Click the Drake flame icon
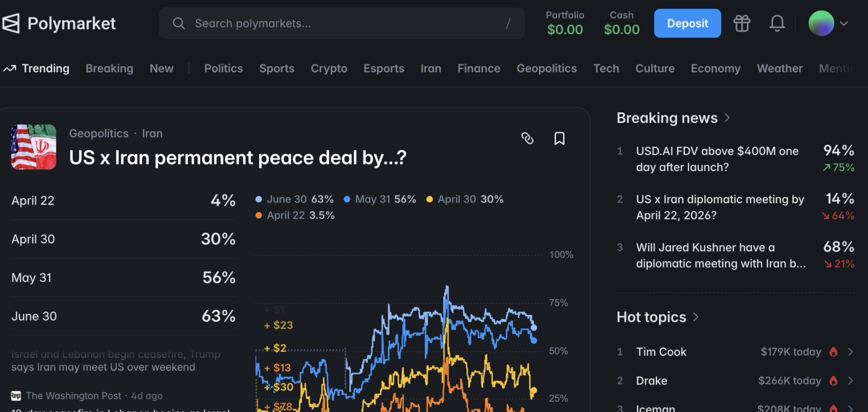868x412 pixels. tap(833, 381)
